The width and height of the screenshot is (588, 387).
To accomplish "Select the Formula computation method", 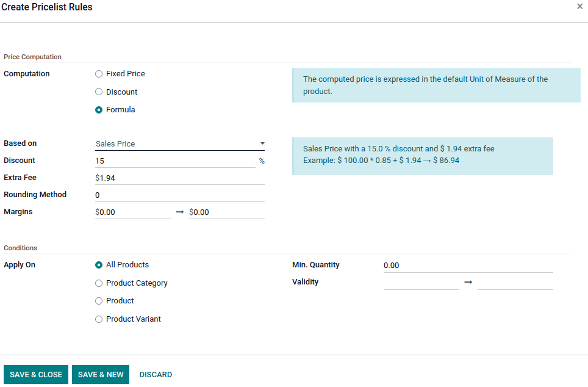I will 98,110.
